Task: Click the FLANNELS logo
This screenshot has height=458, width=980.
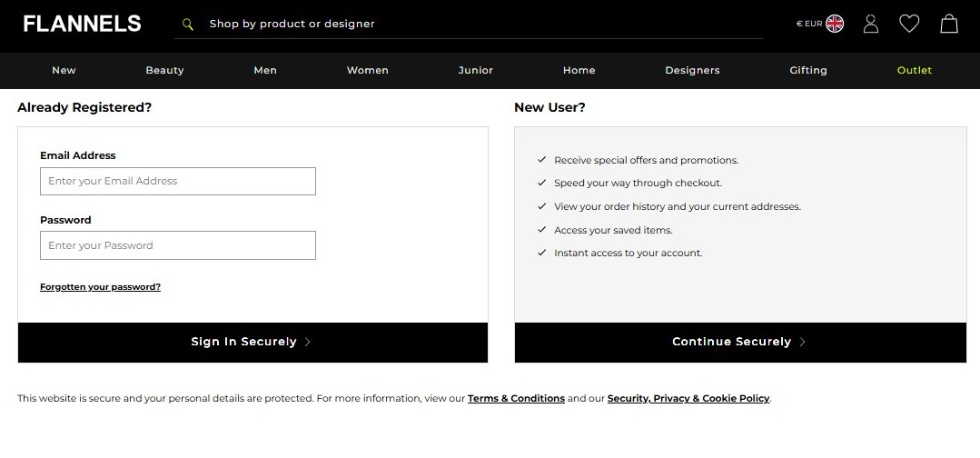Action: coord(82,24)
